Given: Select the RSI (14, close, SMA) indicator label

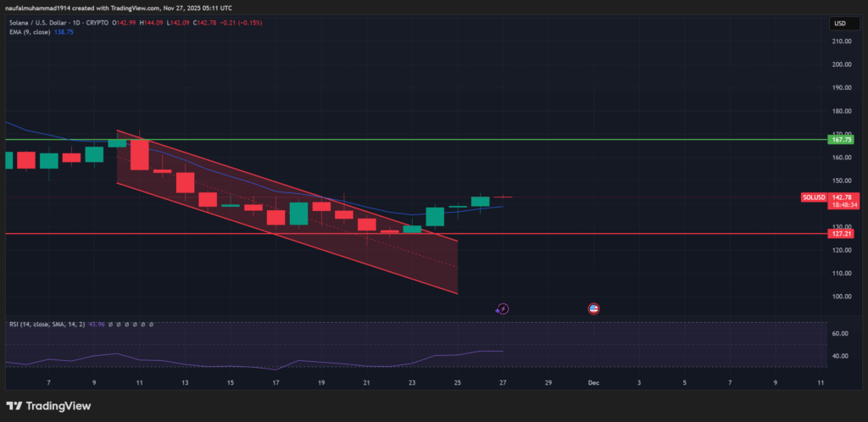Looking at the screenshot, I should (x=46, y=325).
